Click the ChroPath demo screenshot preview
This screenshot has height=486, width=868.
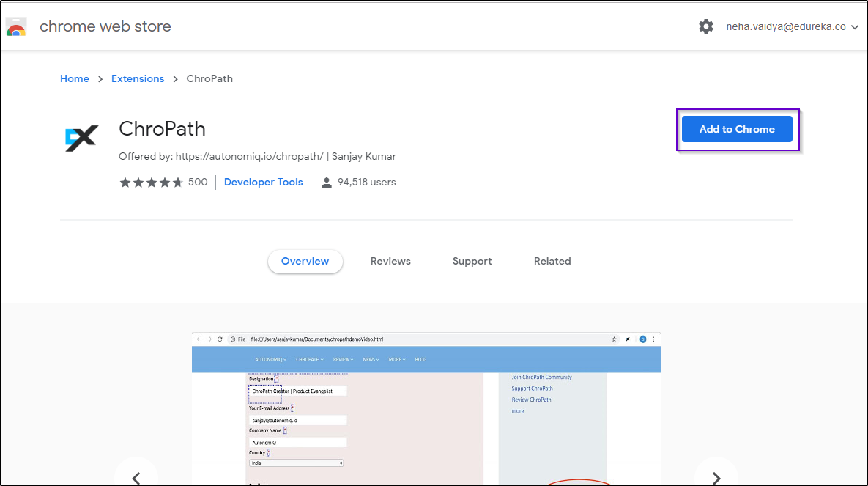tap(426, 410)
